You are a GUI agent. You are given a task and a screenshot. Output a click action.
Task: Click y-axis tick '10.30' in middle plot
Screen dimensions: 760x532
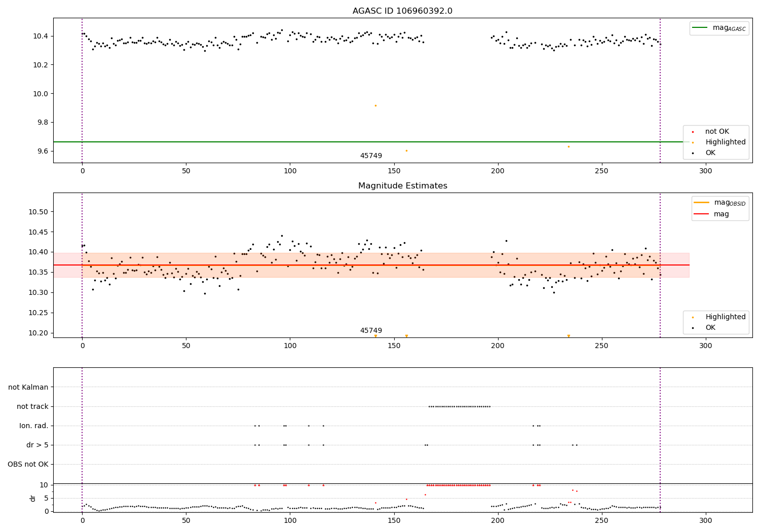(x=39, y=293)
